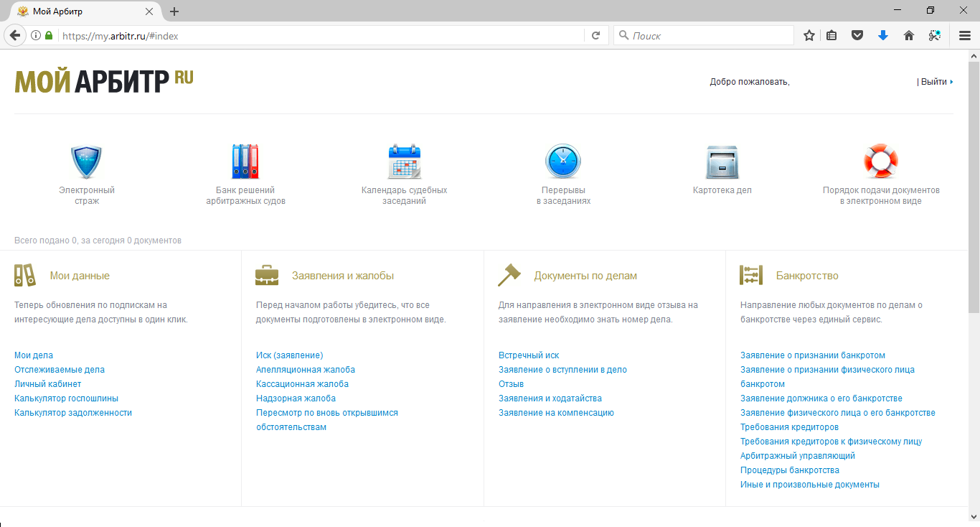Click the lifebuoy Порядок подачи документов icon
980x527 pixels.
(x=880, y=162)
